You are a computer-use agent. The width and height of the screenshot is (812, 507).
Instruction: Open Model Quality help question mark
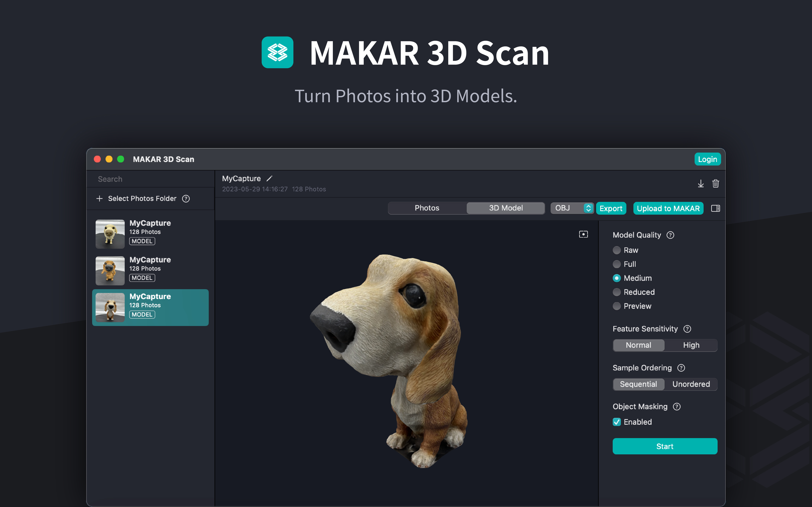tap(670, 235)
